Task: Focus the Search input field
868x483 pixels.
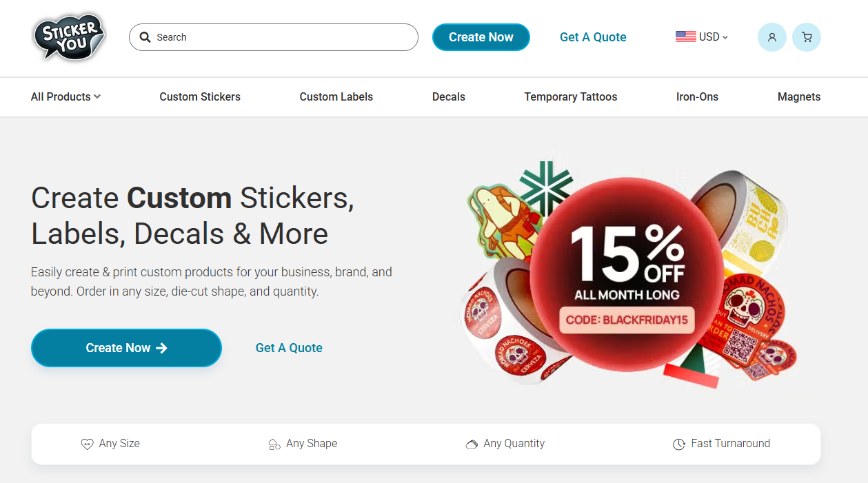Action: (283, 37)
